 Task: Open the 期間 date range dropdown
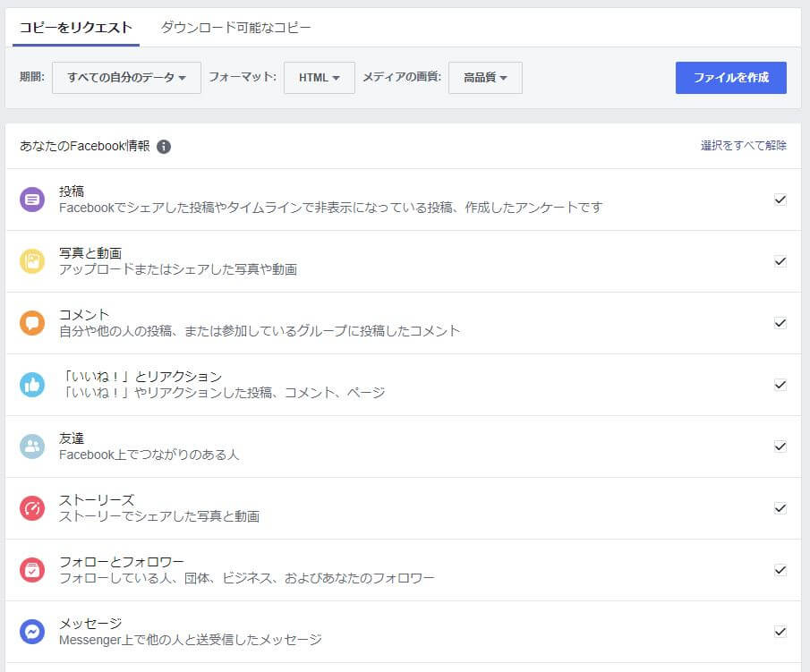point(126,78)
